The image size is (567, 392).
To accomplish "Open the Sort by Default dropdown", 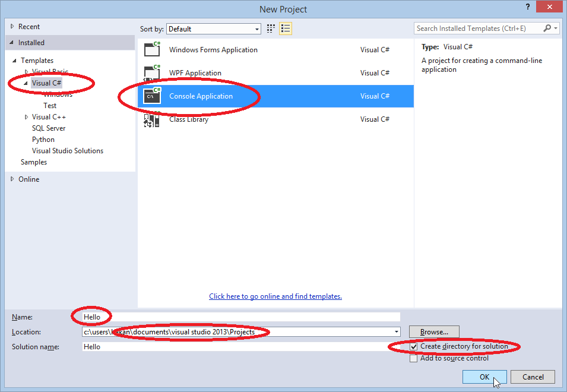I will pos(213,29).
